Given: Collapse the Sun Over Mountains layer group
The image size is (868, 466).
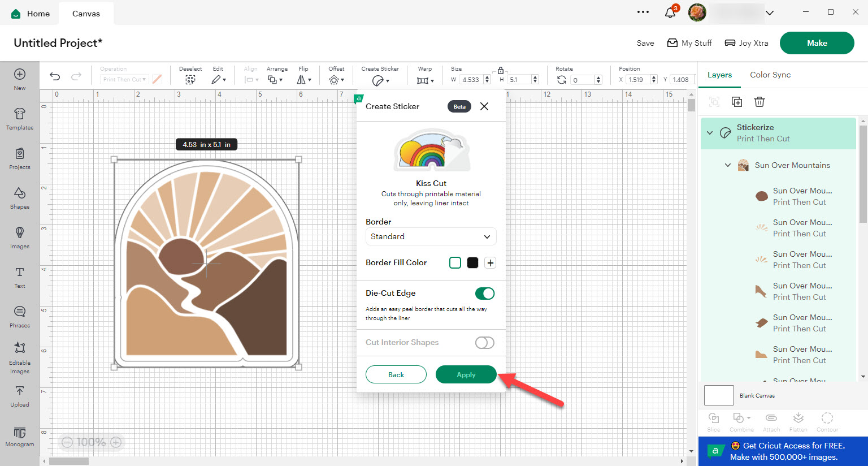Looking at the screenshot, I should click(x=728, y=165).
